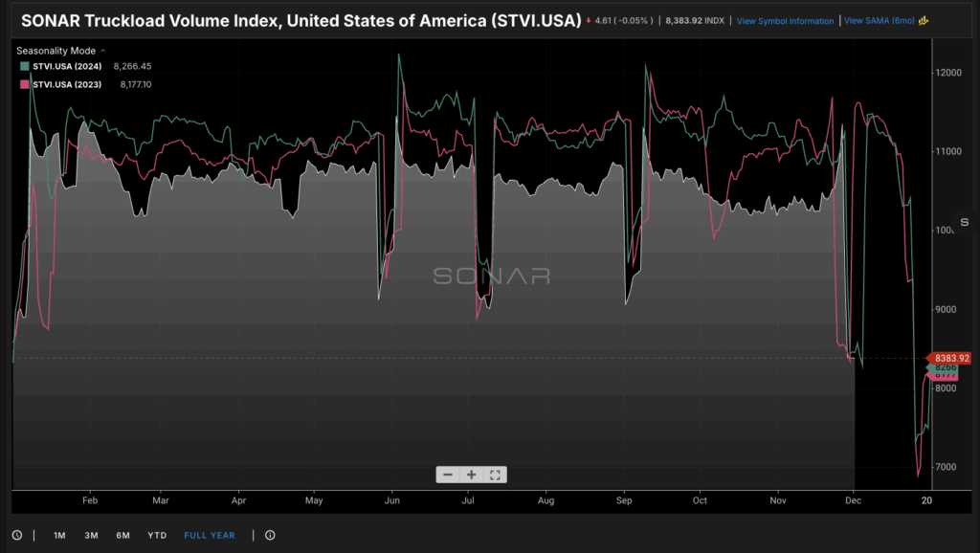Click the S marker on price axis
The width and height of the screenshot is (980, 553).
pyautogui.click(x=964, y=222)
